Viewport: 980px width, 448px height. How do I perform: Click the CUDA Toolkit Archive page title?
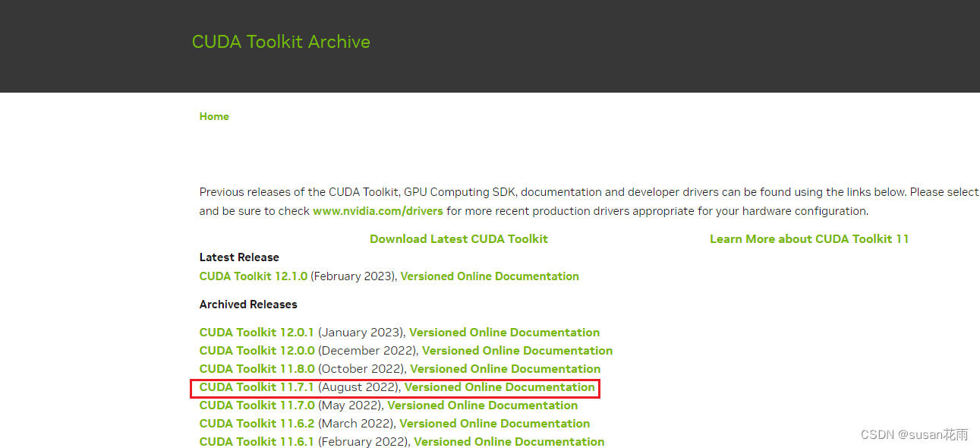pos(281,42)
